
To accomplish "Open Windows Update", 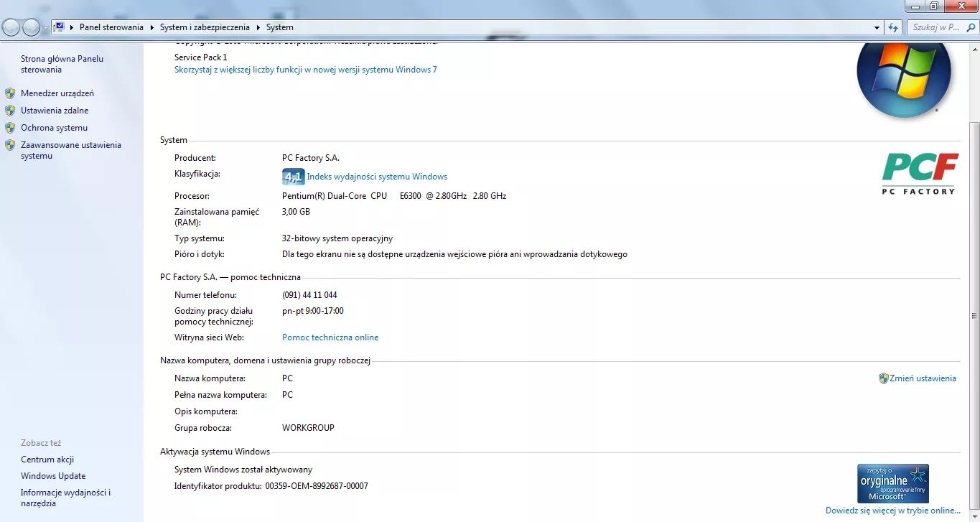I will pos(53,476).
